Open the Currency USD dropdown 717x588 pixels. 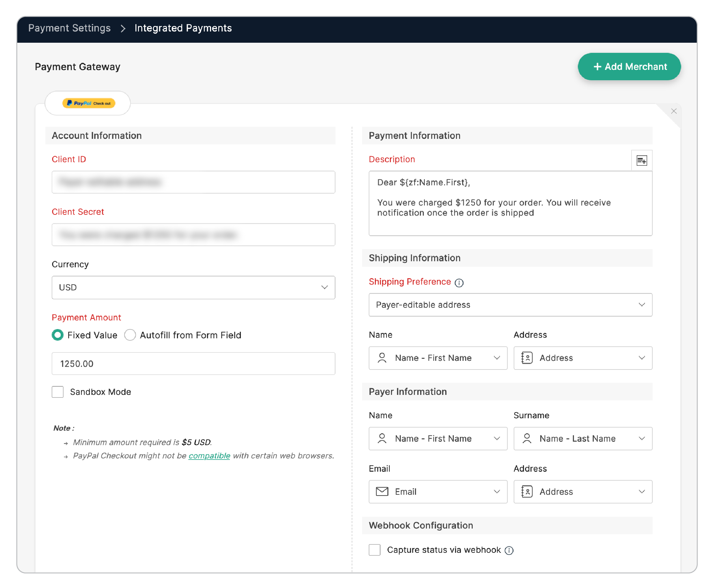pos(193,288)
